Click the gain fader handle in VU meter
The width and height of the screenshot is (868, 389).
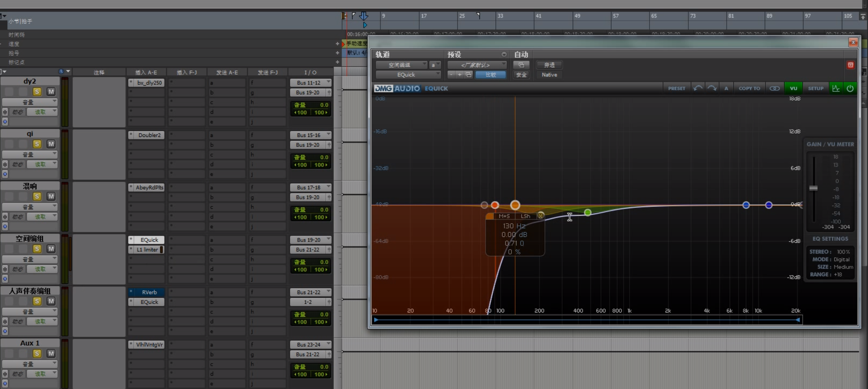point(813,188)
